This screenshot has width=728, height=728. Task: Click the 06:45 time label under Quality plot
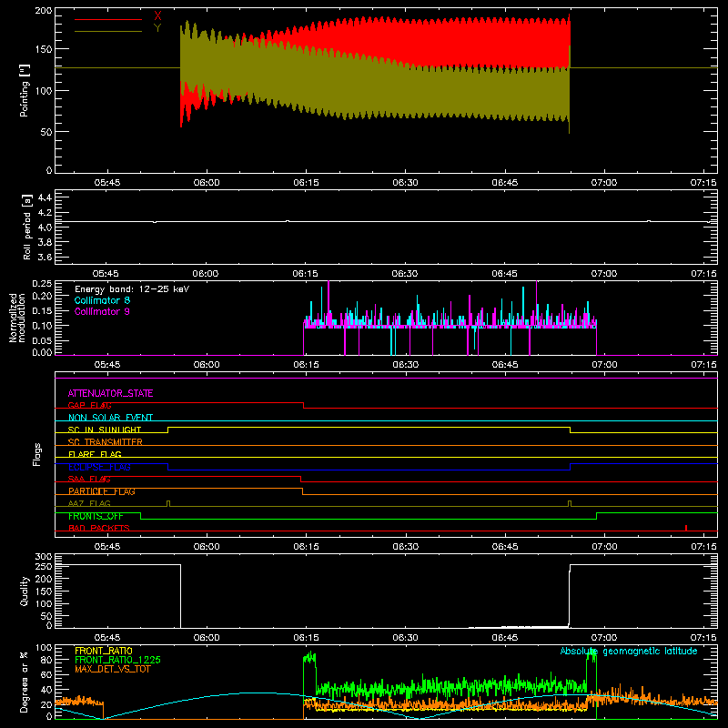click(505, 638)
